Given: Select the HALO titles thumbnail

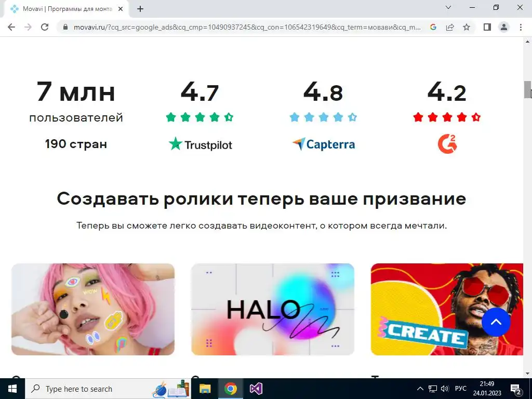Looking at the screenshot, I should click(x=272, y=310).
